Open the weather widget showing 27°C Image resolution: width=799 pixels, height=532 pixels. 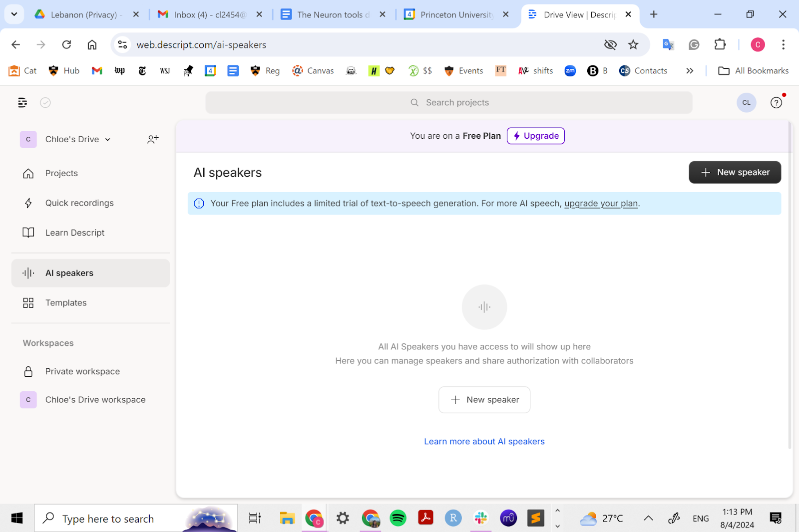pyautogui.click(x=601, y=519)
